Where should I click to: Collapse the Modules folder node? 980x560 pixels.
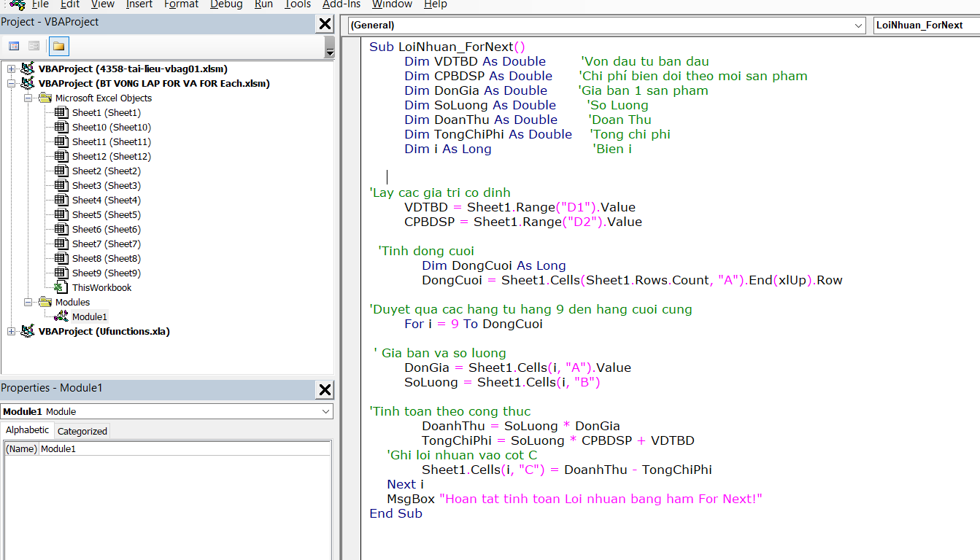pos(28,302)
